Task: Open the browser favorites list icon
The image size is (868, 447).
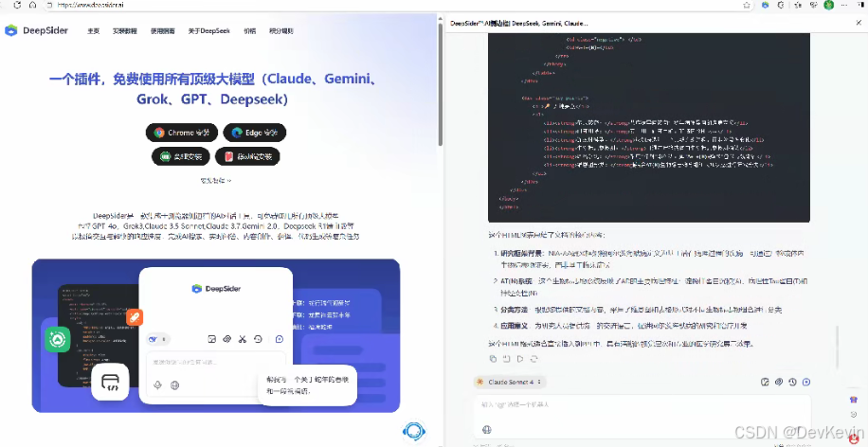Action: tap(798, 5)
